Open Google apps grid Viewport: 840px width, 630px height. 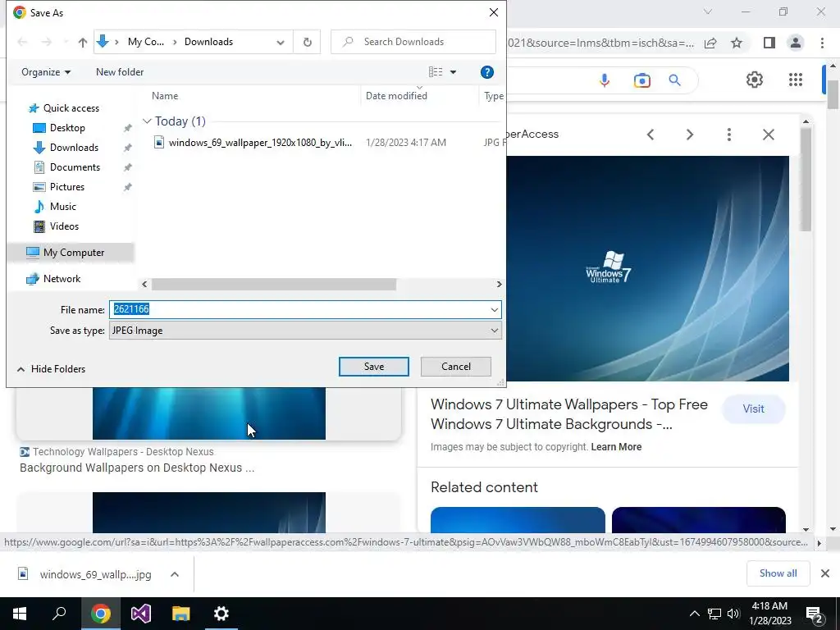pyautogui.click(x=796, y=80)
